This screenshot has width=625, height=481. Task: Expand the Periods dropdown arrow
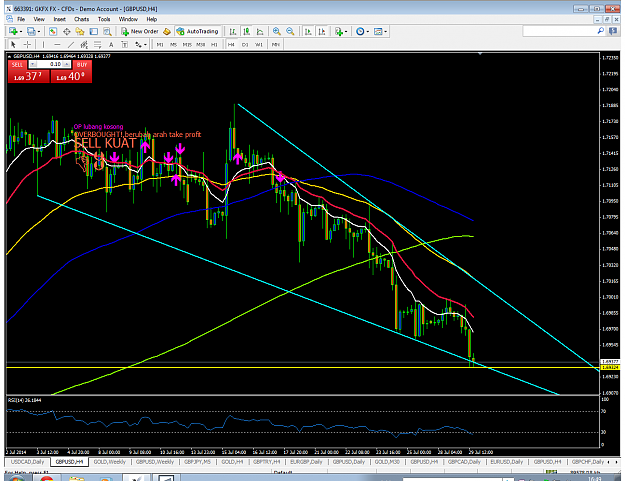[368, 32]
